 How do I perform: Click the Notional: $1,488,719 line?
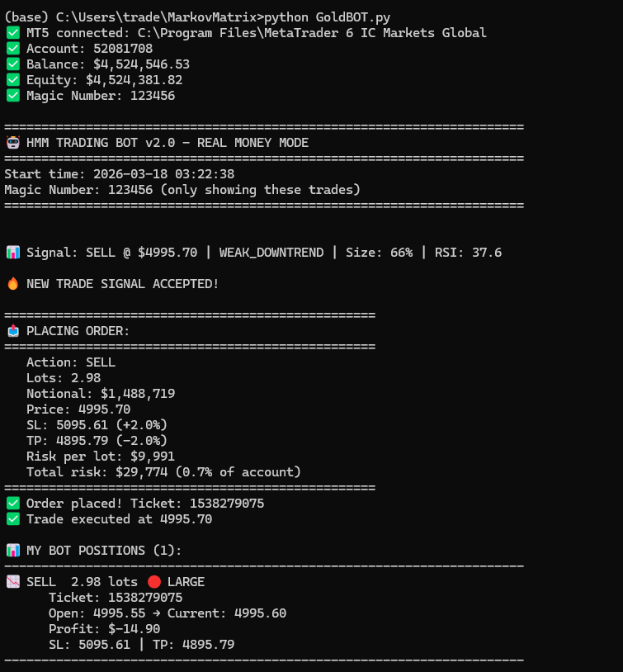[101, 394]
